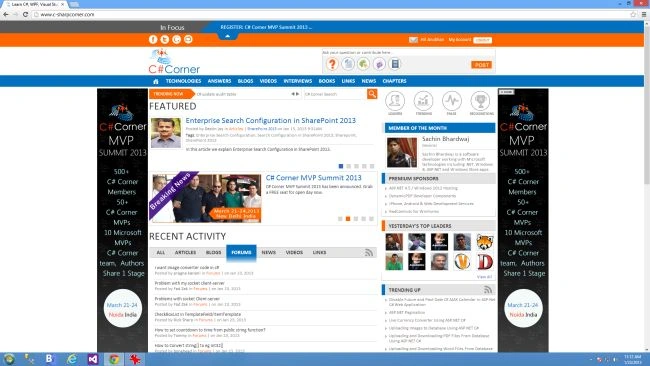Open 'CheckBoxList in TemplateField/ItemTemplate' post
The width and height of the screenshot is (650, 366).
pyautogui.click(x=198, y=314)
